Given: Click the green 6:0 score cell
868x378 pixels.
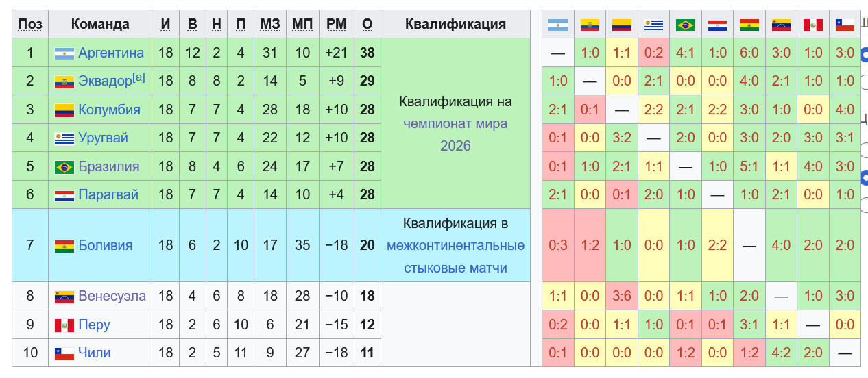Looking at the screenshot, I should click(x=749, y=53).
